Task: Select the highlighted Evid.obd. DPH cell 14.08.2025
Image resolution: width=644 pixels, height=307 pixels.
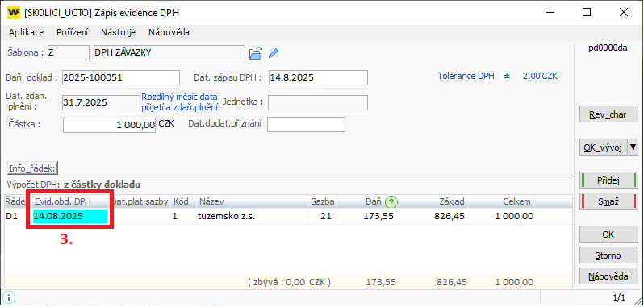Action: tap(70, 216)
